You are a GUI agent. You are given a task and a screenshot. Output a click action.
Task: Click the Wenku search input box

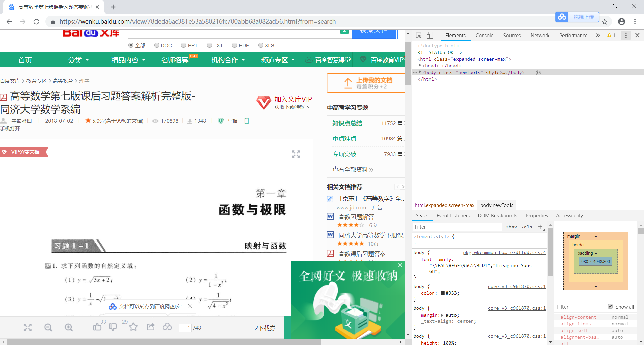[240, 34]
